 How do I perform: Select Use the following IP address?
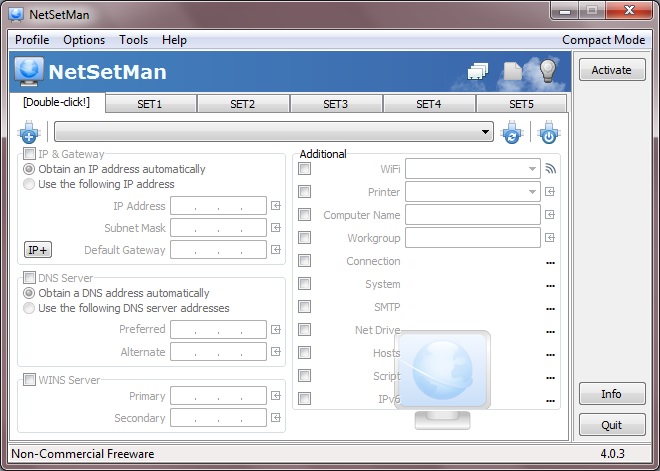pos(29,184)
